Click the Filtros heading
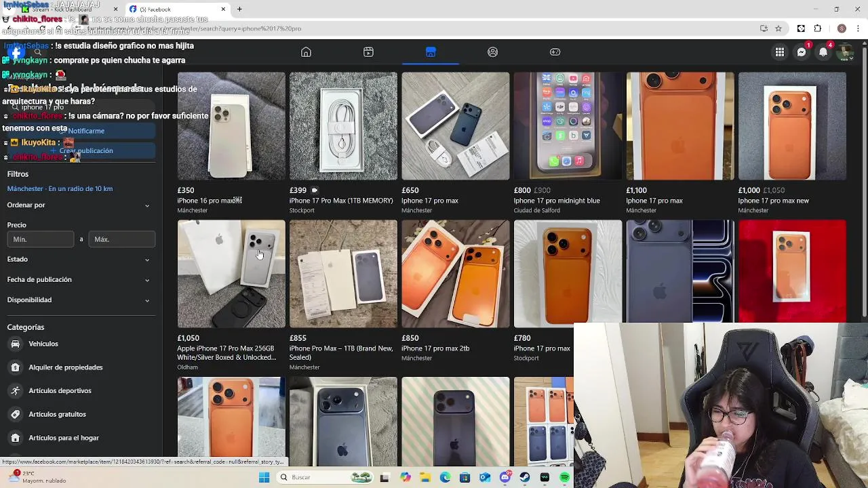 coord(18,174)
